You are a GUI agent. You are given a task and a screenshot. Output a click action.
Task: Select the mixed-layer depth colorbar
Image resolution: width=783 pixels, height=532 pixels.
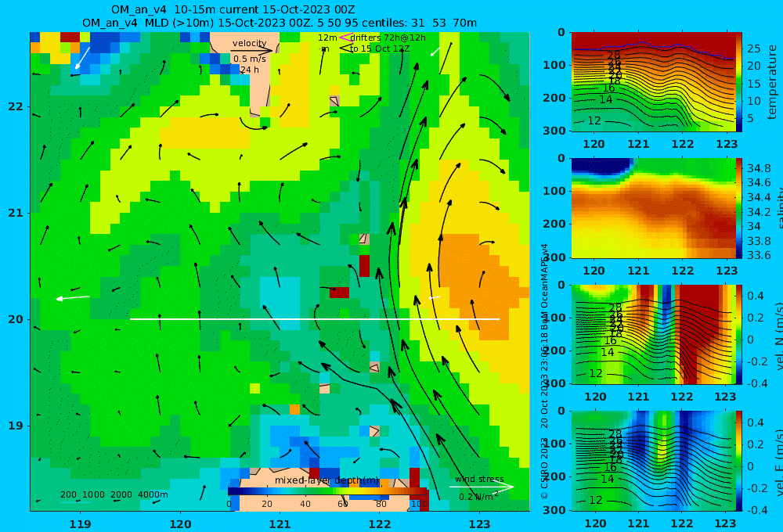327,491
